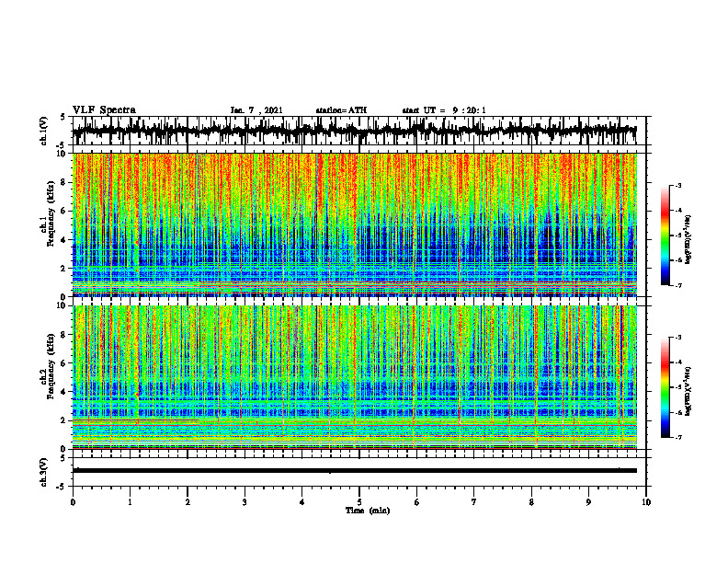Viewport: 728px width, 563px height.
Task: Click the "ch.2 Frequency (kHz)" axis label
Action: pos(47,366)
